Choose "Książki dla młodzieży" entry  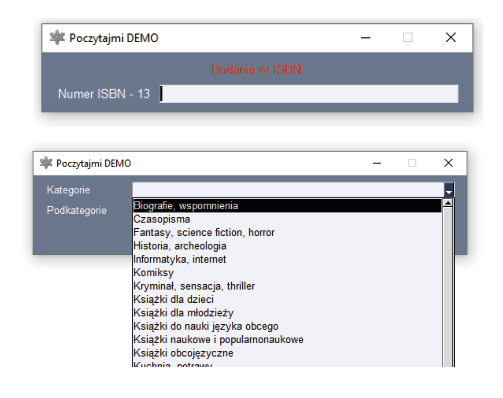click(x=287, y=313)
